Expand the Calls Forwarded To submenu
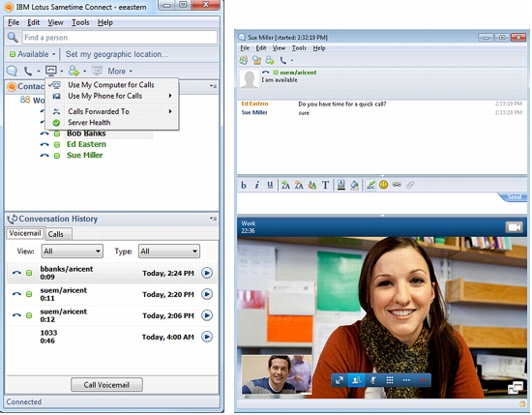The width and height of the screenshot is (532, 415). pyautogui.click(x=170, y=111)
